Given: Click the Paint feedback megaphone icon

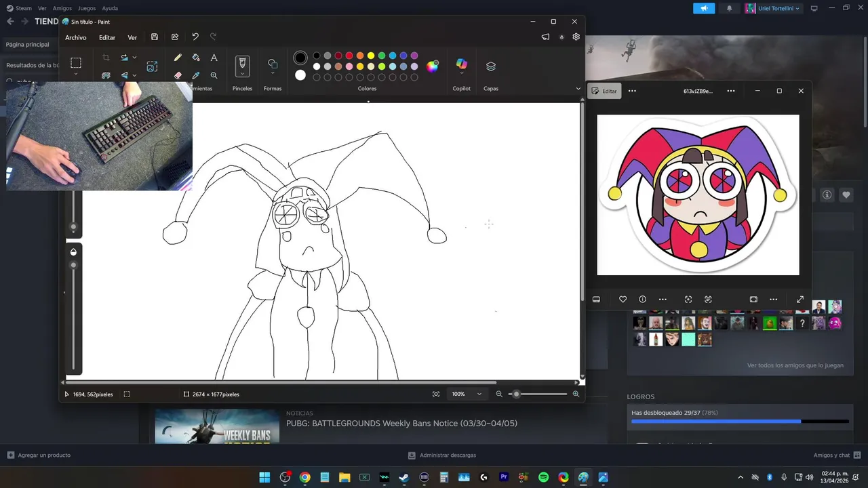Looking at the screenshot, I should 545,37.
